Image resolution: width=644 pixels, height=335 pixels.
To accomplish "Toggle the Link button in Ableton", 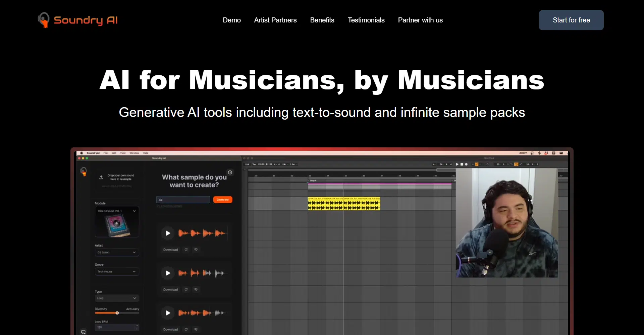I will (247, 164).
